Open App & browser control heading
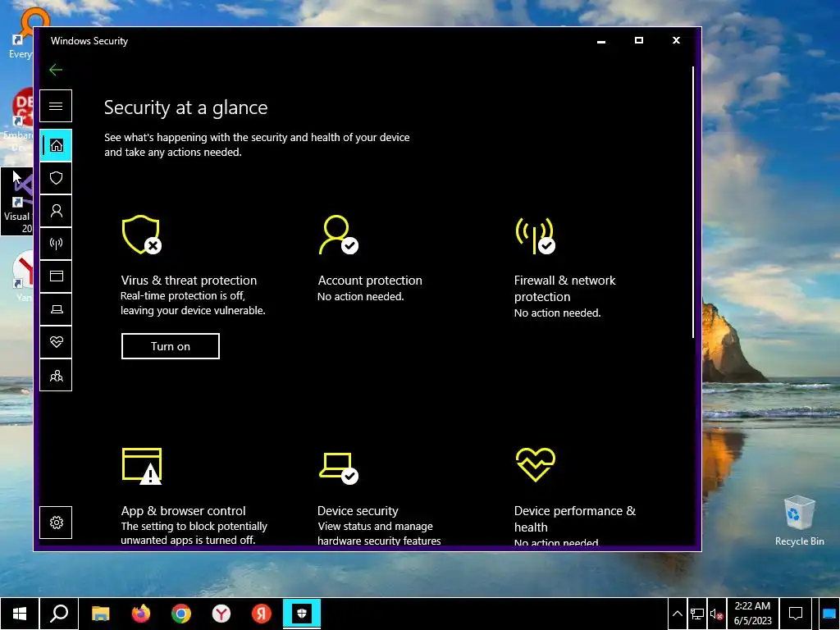 tap(183, 510)
